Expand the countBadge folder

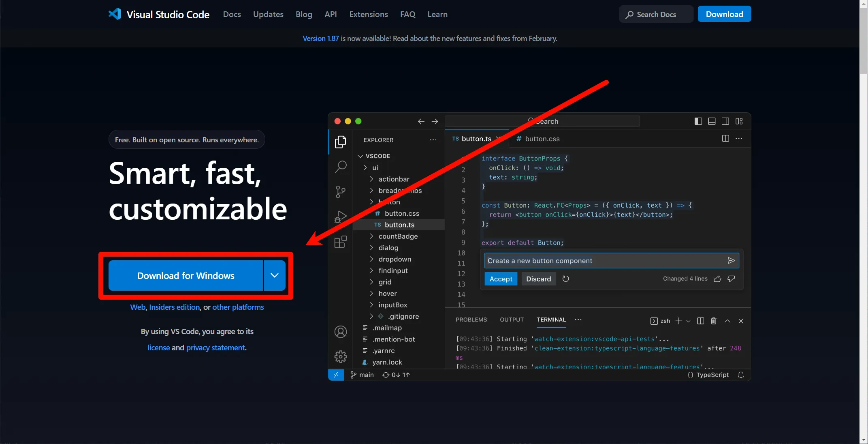(371, 236)
